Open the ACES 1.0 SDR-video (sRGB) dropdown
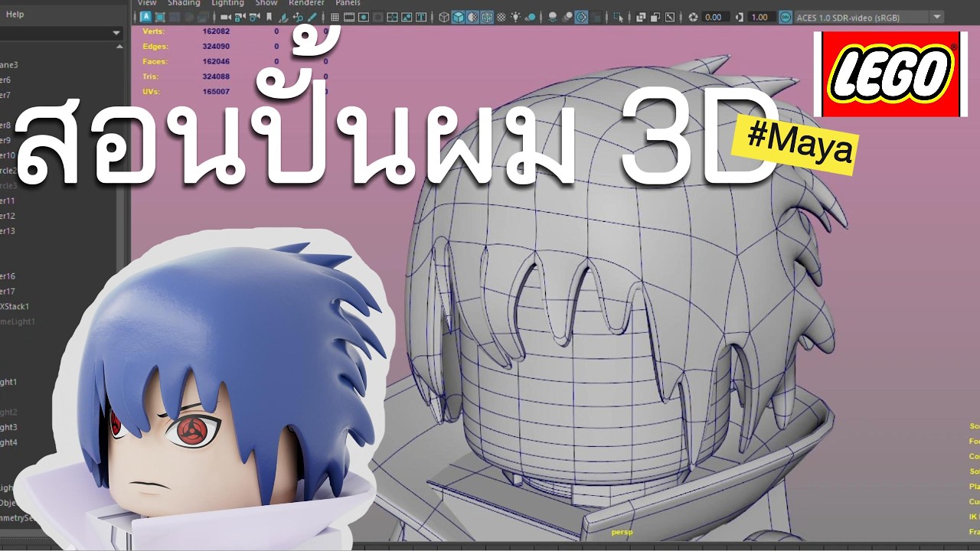This screenshot has width=980, height=551. point(870,17)
